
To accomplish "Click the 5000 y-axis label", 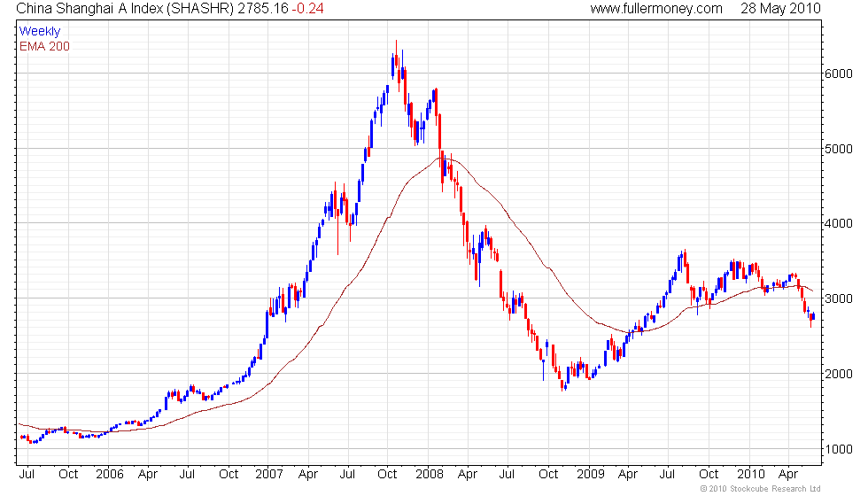I will 838,149.
